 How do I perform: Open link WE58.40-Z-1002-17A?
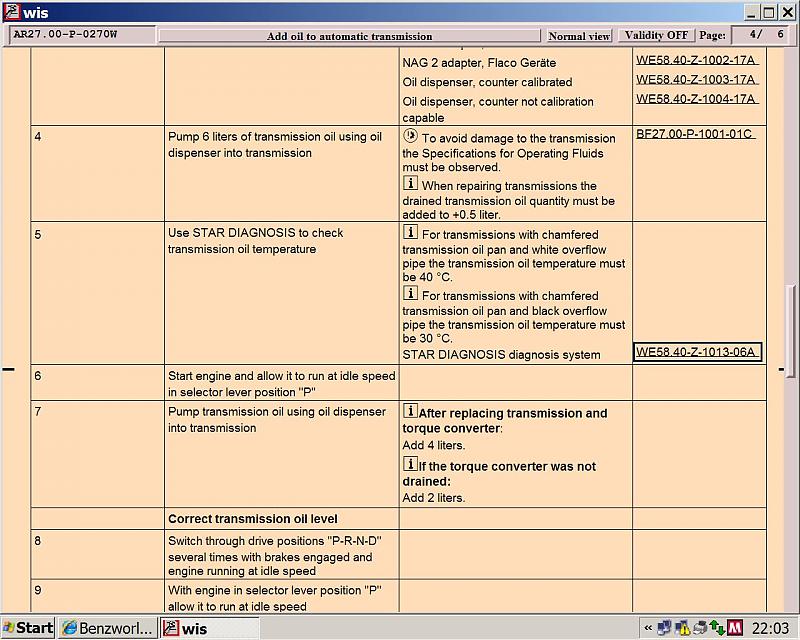(x=697, y=60)
